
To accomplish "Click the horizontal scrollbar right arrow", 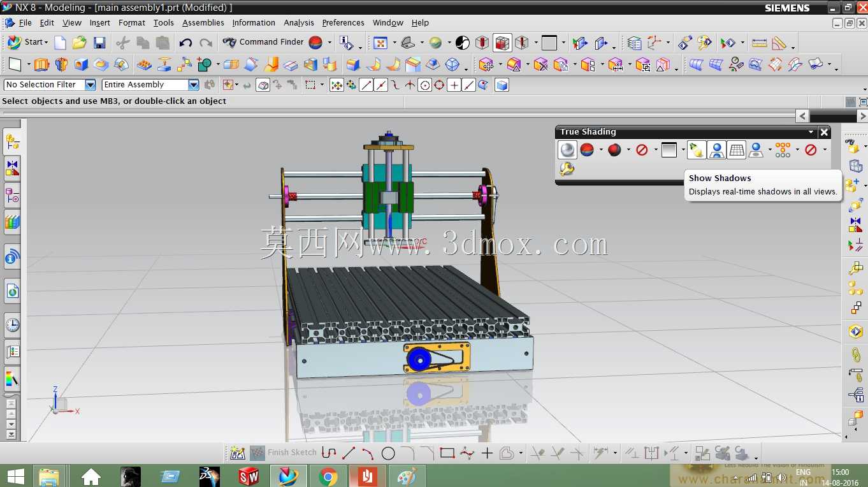I will click(863, 116).
